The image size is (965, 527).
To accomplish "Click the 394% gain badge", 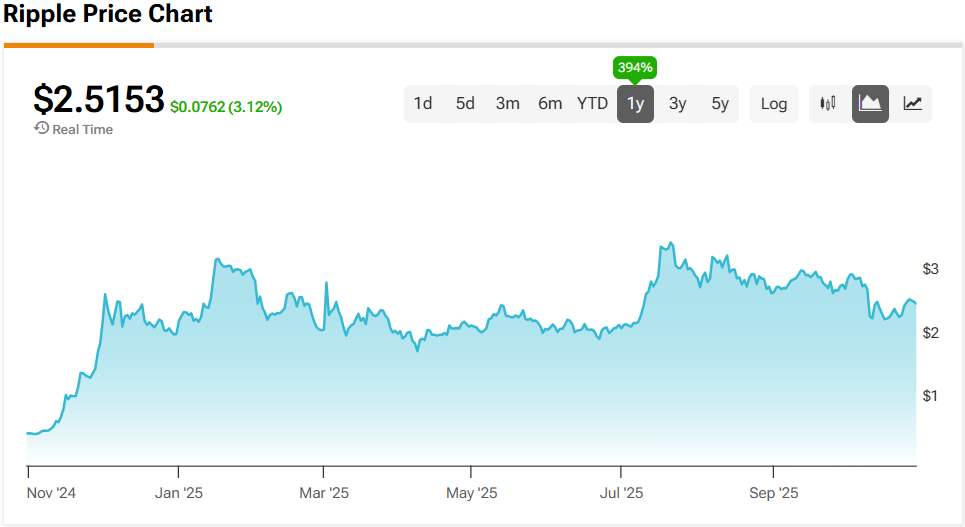I will (635, 68).
